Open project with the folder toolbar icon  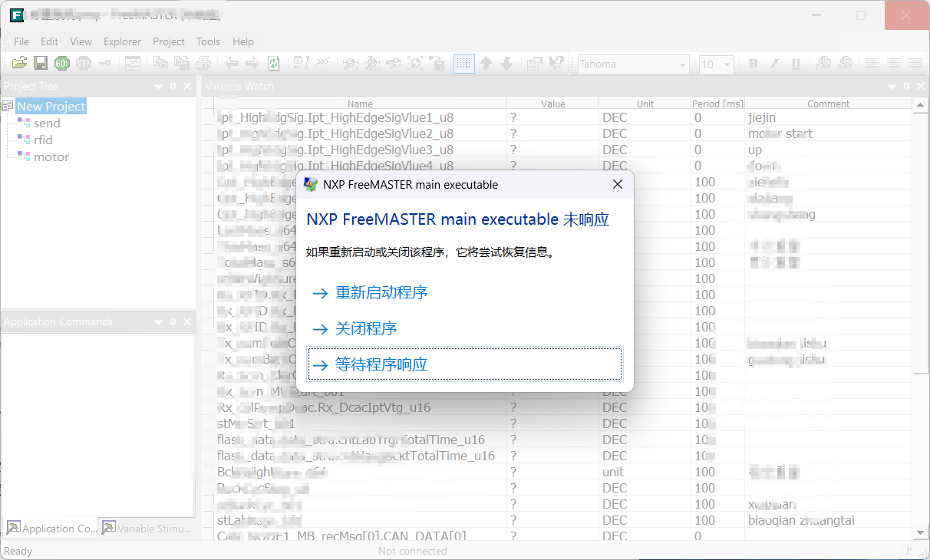pos(19,64)
